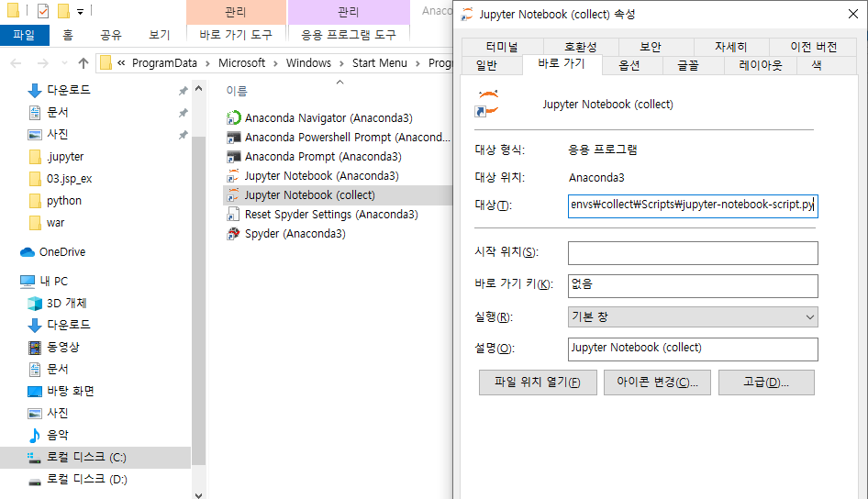Select Anaconda Navigator shortcut icon

pos(234,117)
